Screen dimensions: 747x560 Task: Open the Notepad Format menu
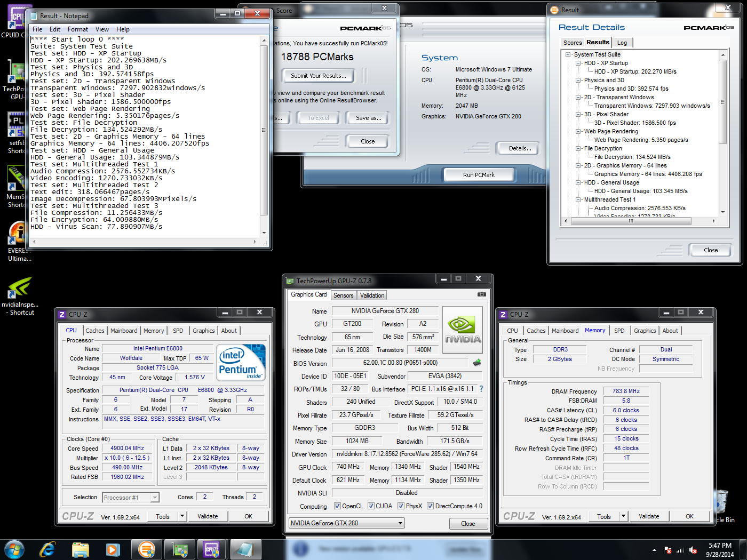78,29
